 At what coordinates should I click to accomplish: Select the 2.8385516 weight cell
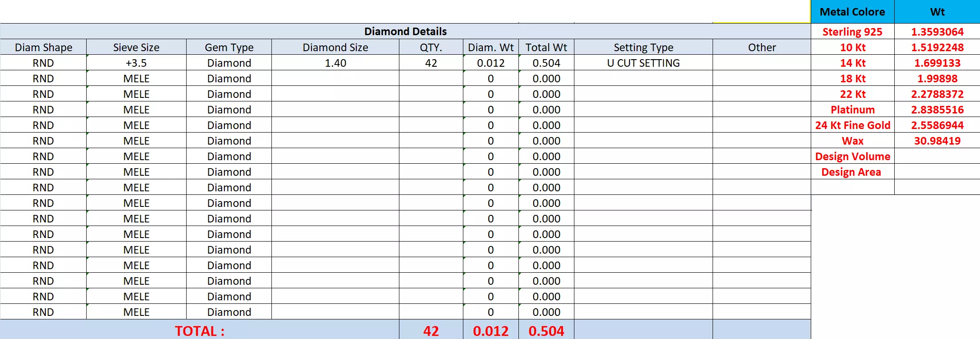pos(937,109)
